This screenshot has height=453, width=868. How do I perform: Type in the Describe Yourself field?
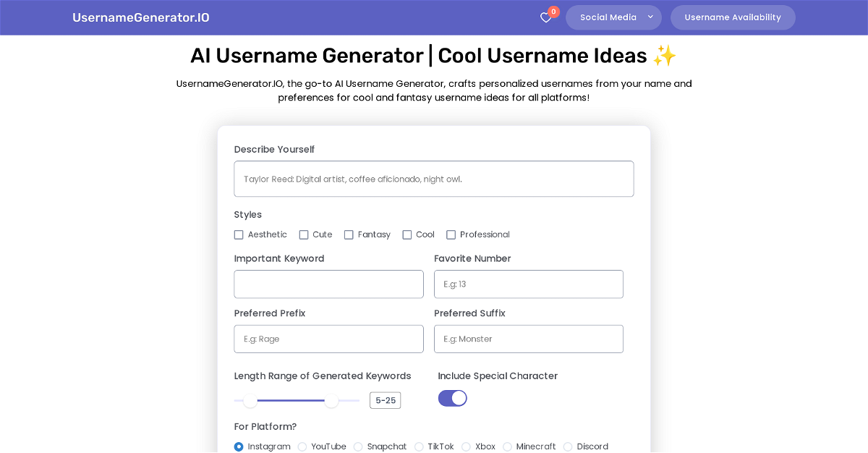[x=434, y=179]
